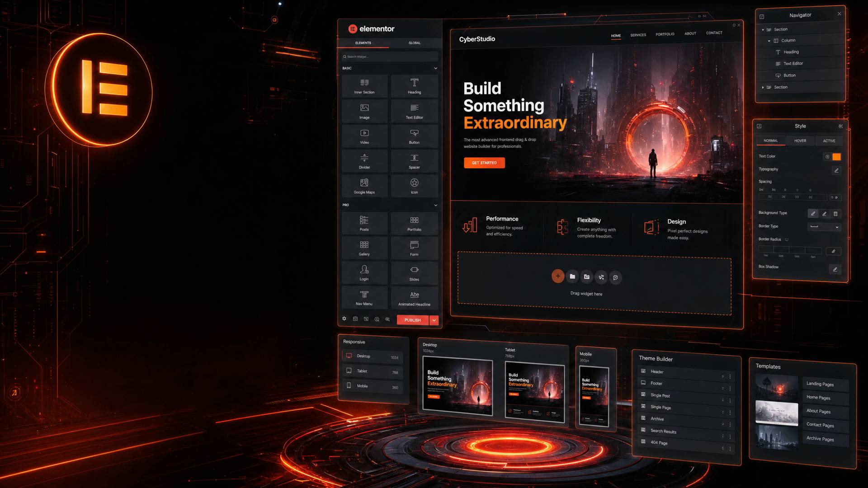Pick the Google Maps widget
The image size is (868, 488).
364,186
